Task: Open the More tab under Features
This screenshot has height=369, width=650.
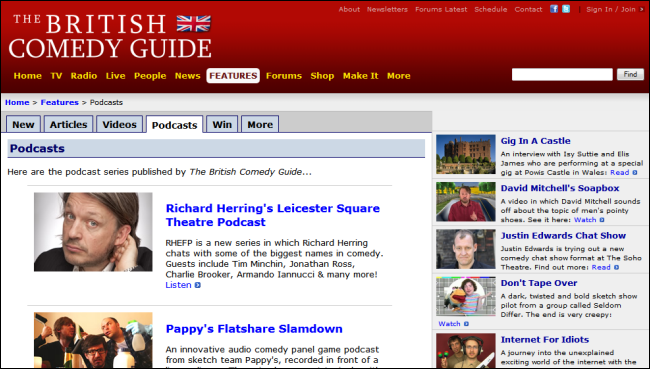Action: click(260, 124)
